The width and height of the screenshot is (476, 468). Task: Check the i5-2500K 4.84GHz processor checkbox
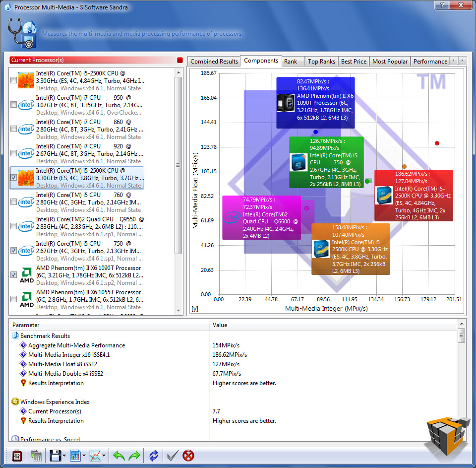pos(13,80)
